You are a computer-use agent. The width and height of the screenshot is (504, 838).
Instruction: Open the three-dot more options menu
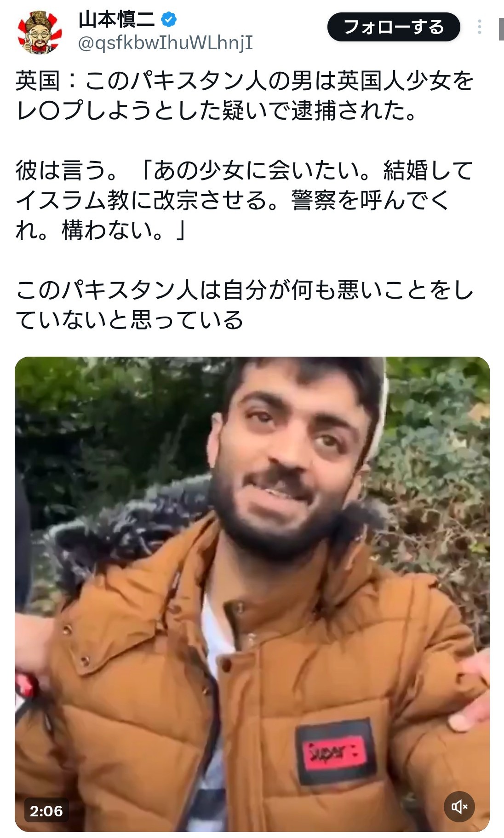479,27
